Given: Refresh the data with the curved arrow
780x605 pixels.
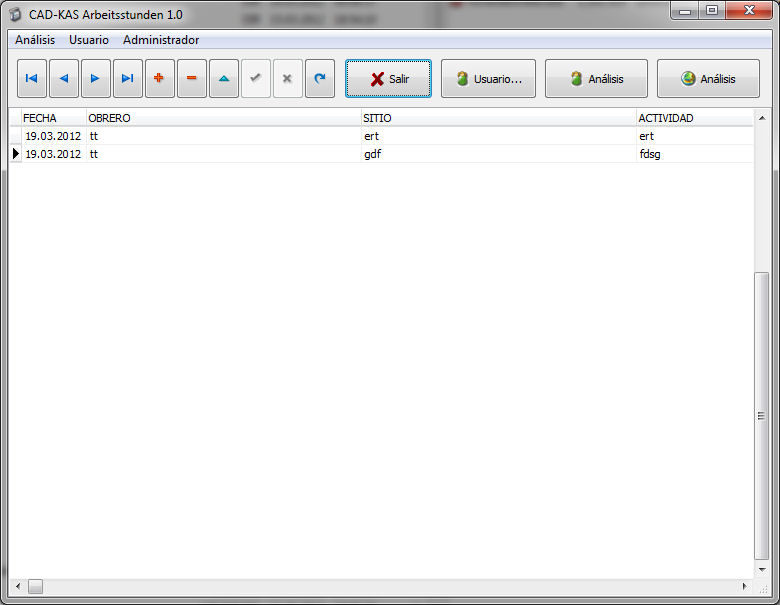Looking at the screenshot, I should [320, 78].
